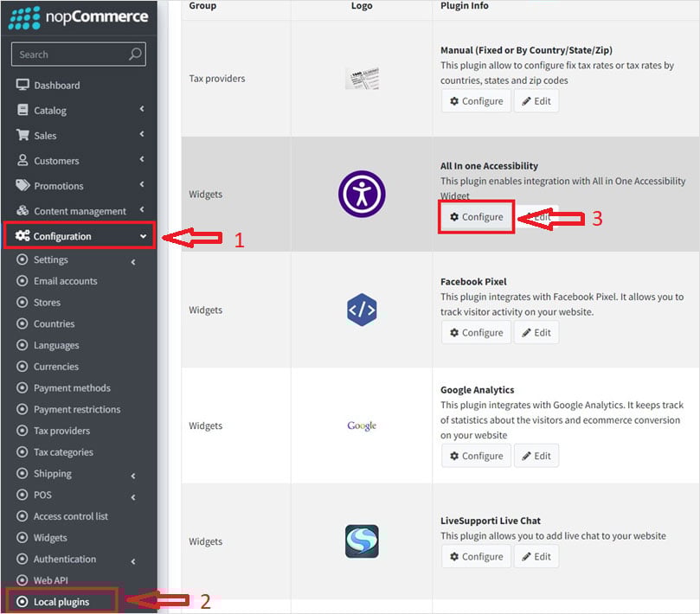Click the Sales cart icon
This screenshot has width=700, height=614.
[22, 135]
